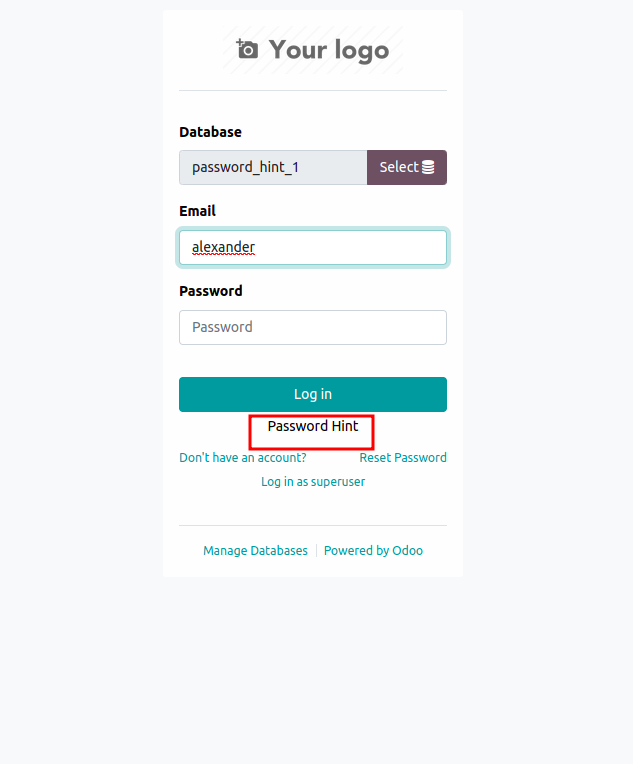The height and width of the screenshot is (764, 633).
Task: Click the vertical separator between footer links
Action: pyautogui.click(x=316, y=551)
